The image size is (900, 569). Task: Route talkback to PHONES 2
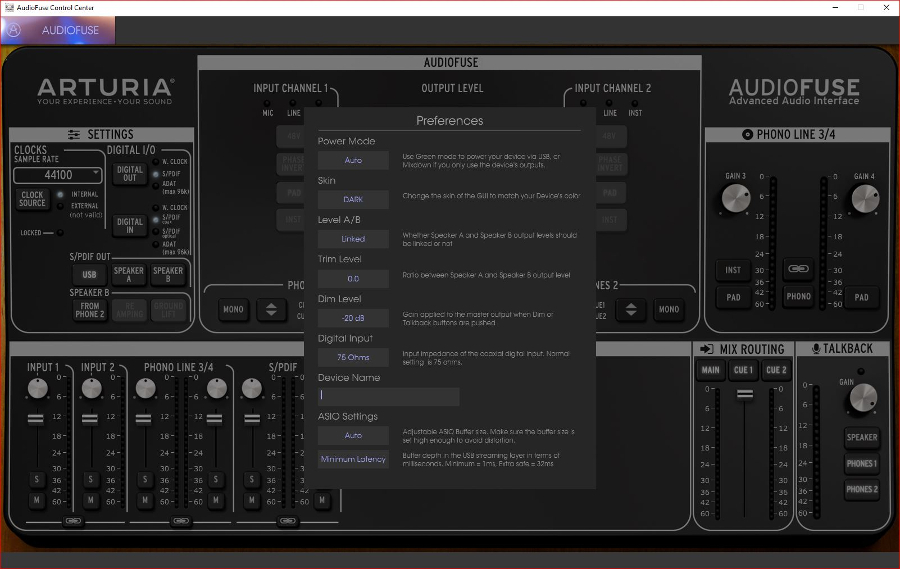[862, 489]
